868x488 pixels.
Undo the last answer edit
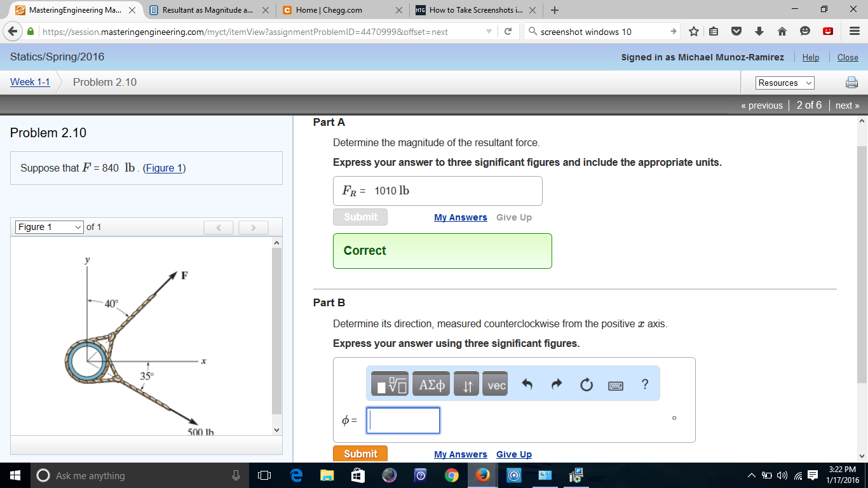point(527,384)
